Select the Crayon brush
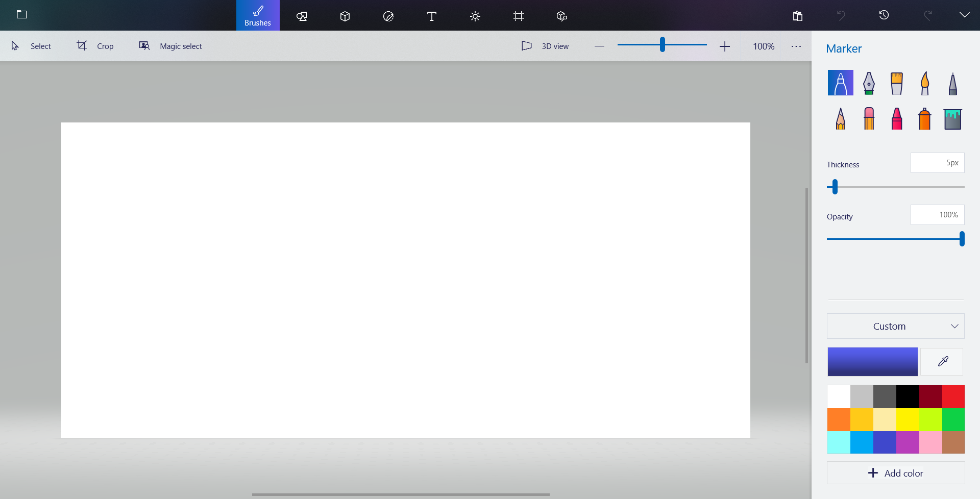The height and width of the screenshot is (499, 980). 897,118
